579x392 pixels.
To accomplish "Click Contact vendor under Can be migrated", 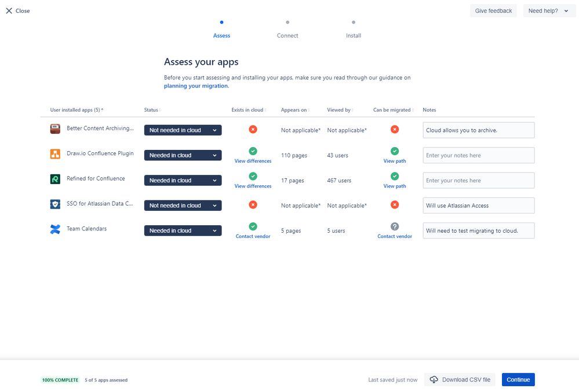I will (x=395, y=236).
